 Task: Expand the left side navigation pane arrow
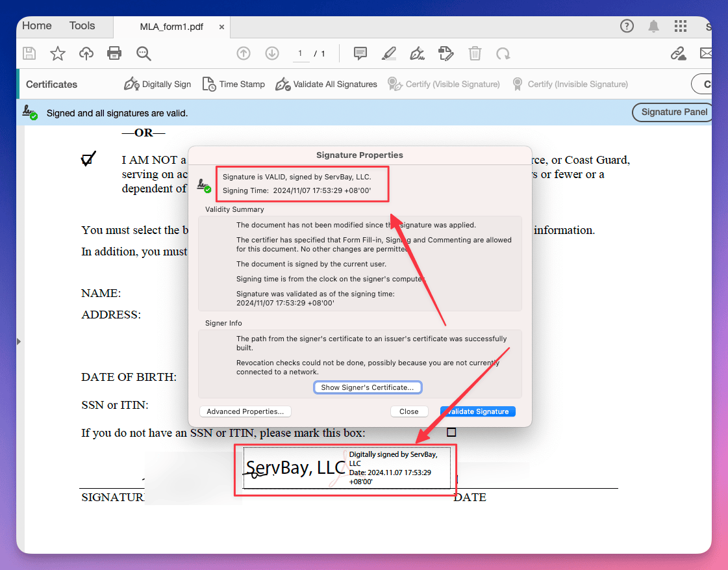(x=19, y=341)
